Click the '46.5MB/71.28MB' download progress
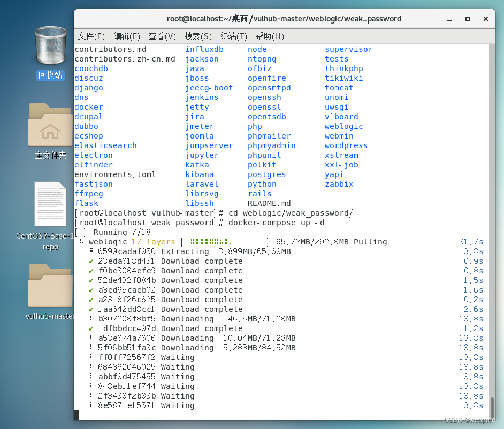This screenshot has height=429, width=504. 262,319
